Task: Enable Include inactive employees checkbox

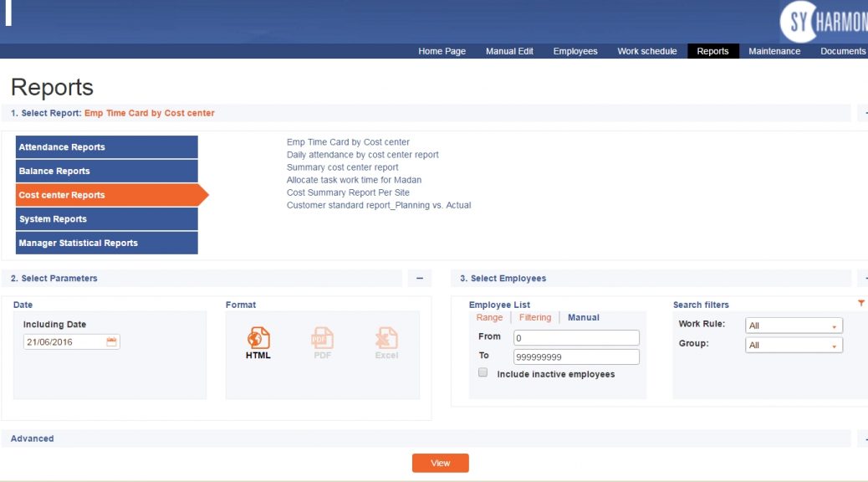Action: tap(483, 373)
